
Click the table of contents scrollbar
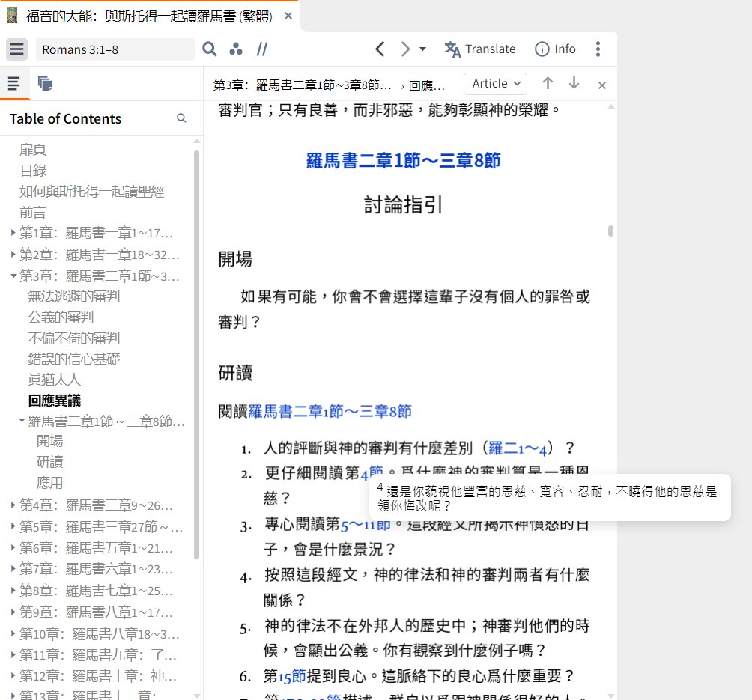[x=196, y=355]
